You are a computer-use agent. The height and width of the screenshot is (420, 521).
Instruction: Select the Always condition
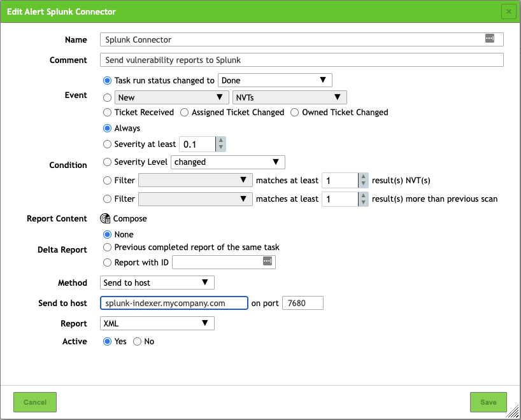coord(107,128)
